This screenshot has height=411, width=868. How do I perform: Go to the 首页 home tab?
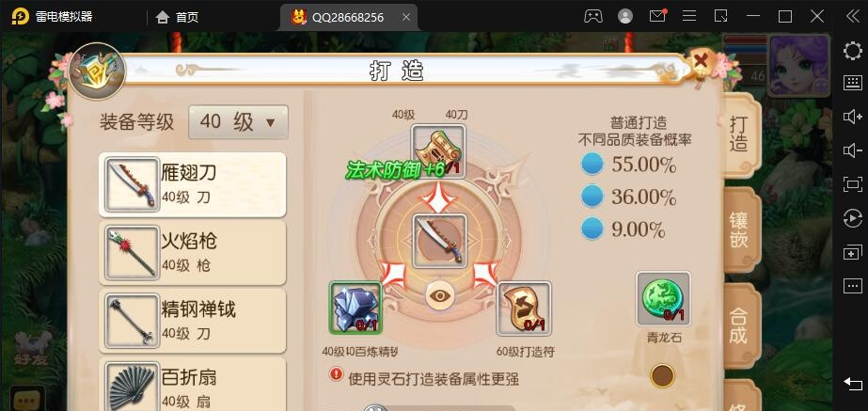[177, 17]
